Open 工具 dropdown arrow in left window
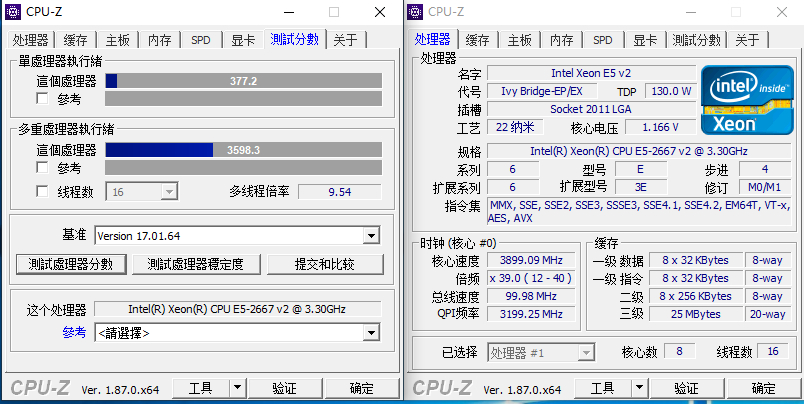The width and height of the screenshot is (804, 404). (x=237, y=388)
